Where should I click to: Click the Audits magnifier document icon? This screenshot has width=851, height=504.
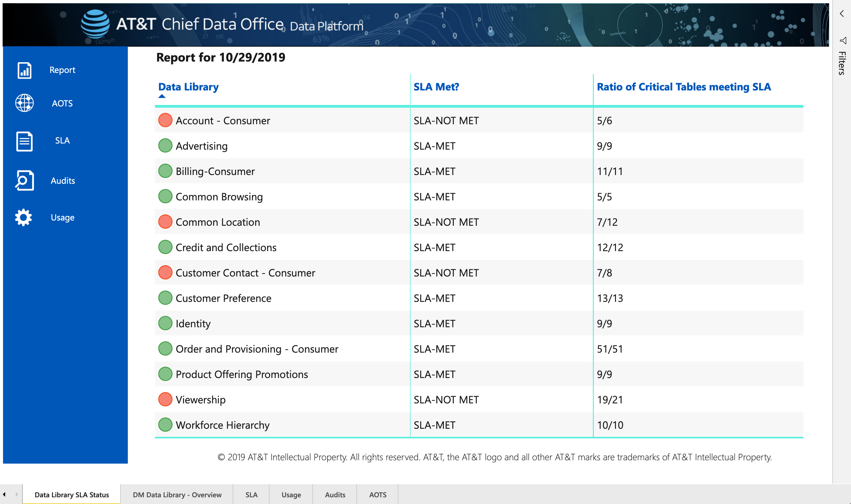[x=24, y=180]
